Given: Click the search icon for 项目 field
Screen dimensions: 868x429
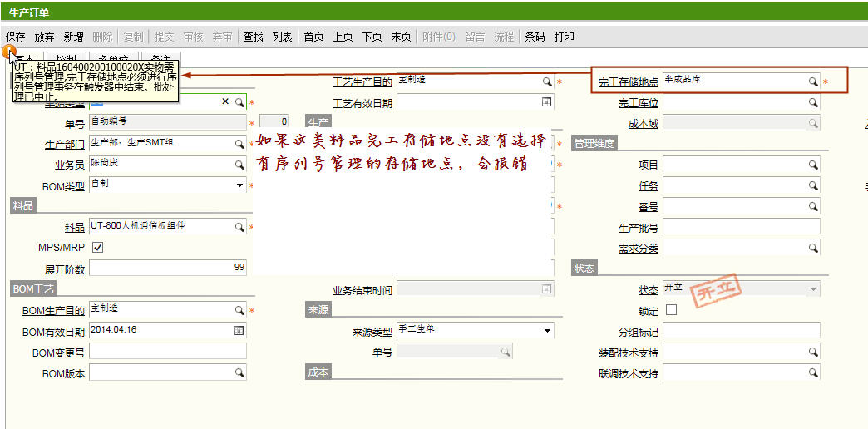Looking at the screenshot, I should [x=813, y=165].
